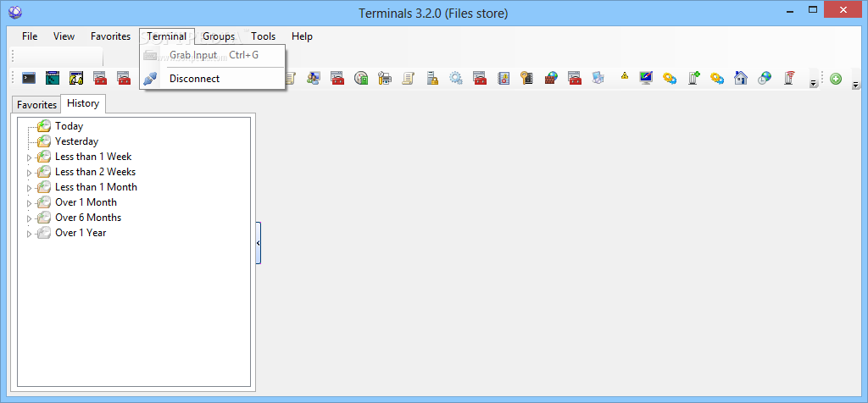868x403 pixels.
Task: Open the main toolbar overflow arrow
Action: (x=813, y=84)
